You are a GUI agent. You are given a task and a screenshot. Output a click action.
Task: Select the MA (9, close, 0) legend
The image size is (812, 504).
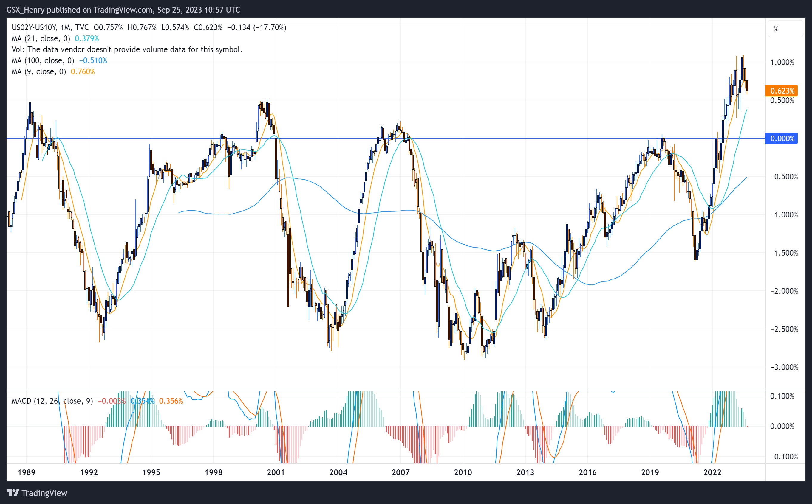[x=39, y=71]
